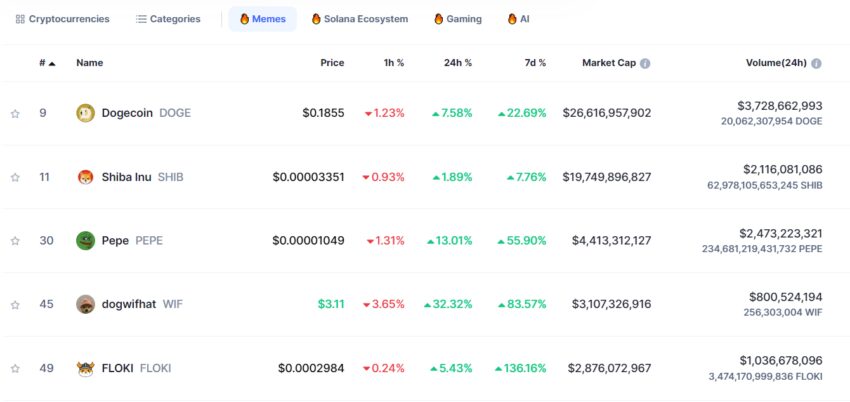Screen dimensions: 850x402
Task: Open the Dogecoin name link
Action: (127, 113)
